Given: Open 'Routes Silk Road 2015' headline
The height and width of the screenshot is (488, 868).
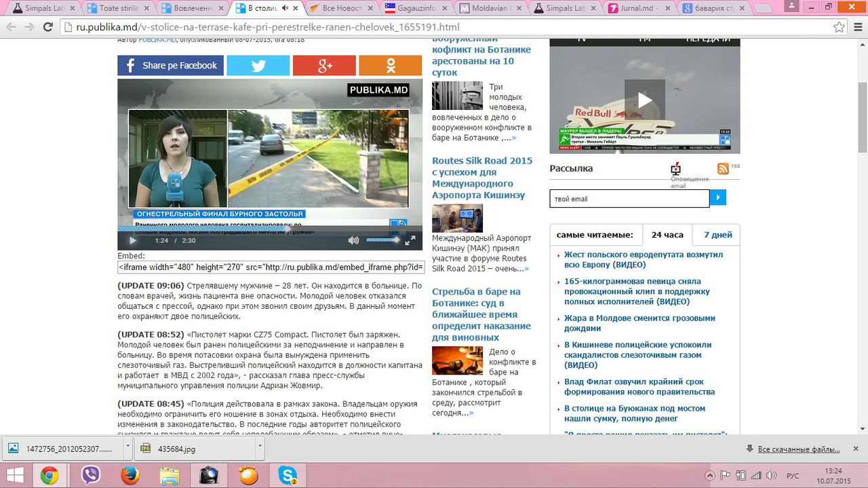Looking at the screenshot, I should 482,178.
